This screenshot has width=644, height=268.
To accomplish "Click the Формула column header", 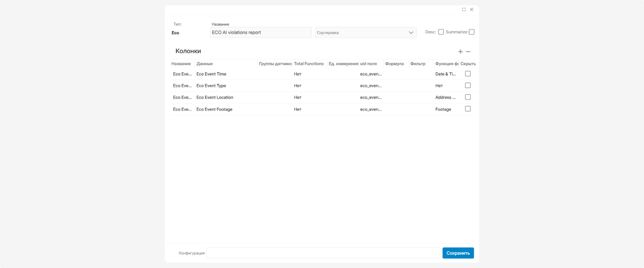I will point(394,64).
